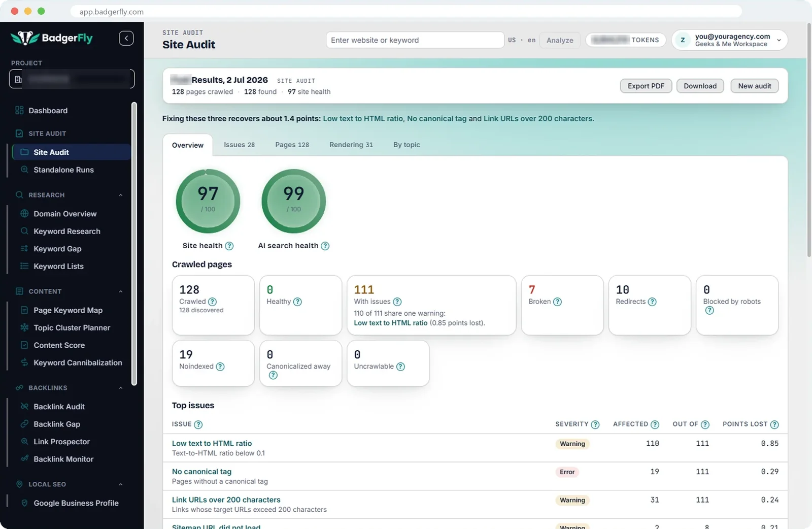The width and height of the screenshot is (812, 529).
Task: Click the Enter website or keyword field
Action: click(x=415, y=40)
